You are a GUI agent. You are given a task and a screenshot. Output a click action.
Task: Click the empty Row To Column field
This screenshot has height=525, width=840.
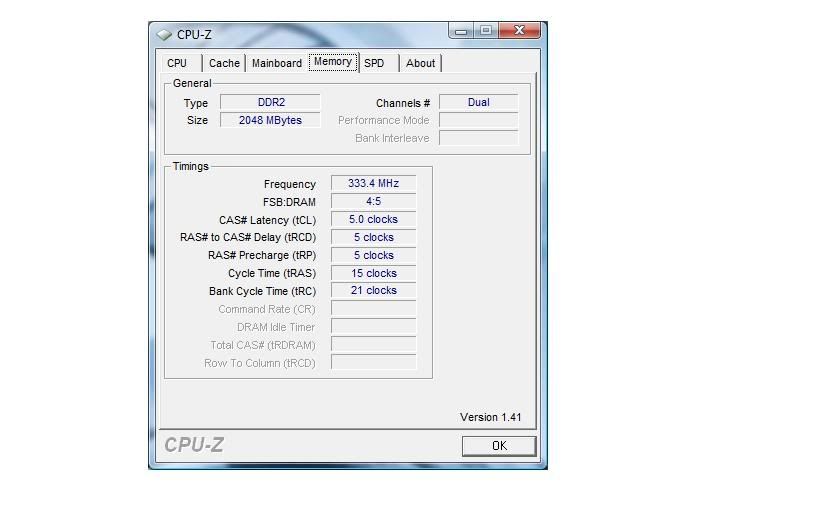pos(373,362)
